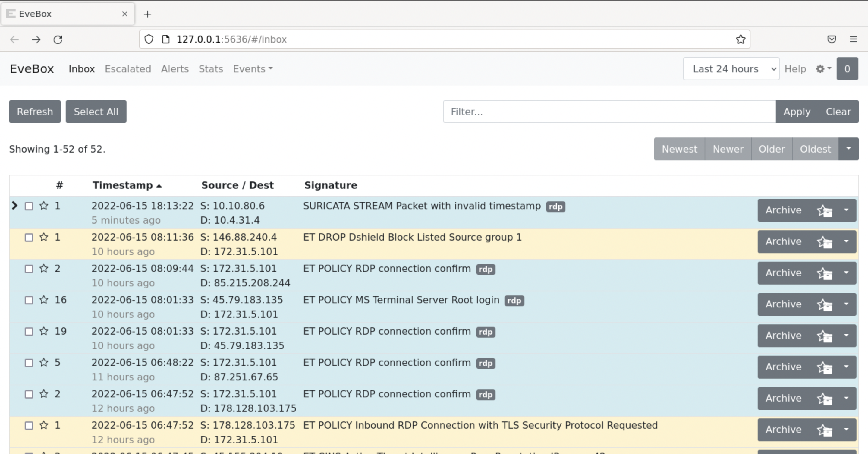Viewport: 868px width, 454px height.
Task: Escalate and archive alert to 87.251.67.65
Action: tap(824, 367)
